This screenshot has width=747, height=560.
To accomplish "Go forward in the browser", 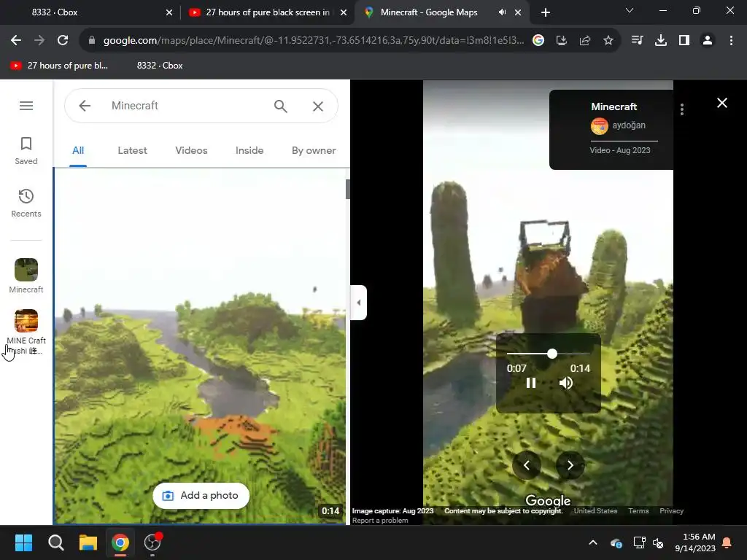I will (x=39, y=41).
